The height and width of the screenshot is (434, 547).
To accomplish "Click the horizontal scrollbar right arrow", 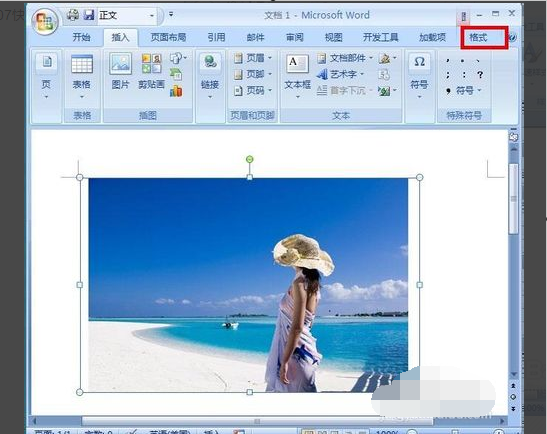I will tap(502, 421).
